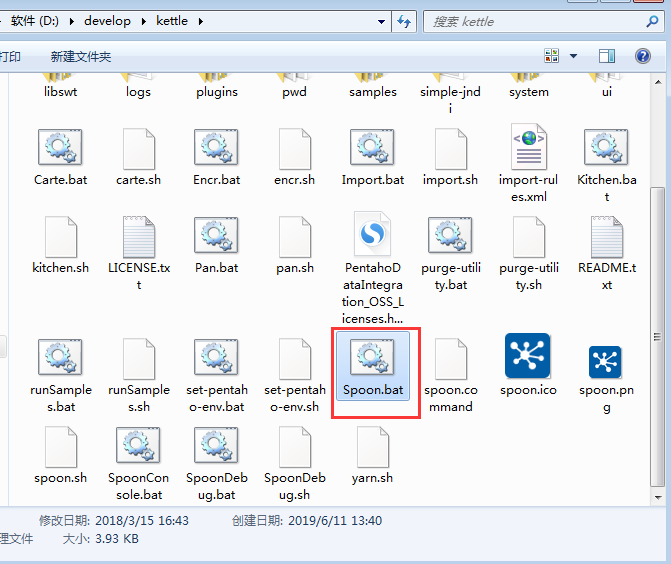Click 新建文件夹 toolbar button

[81, 56]
